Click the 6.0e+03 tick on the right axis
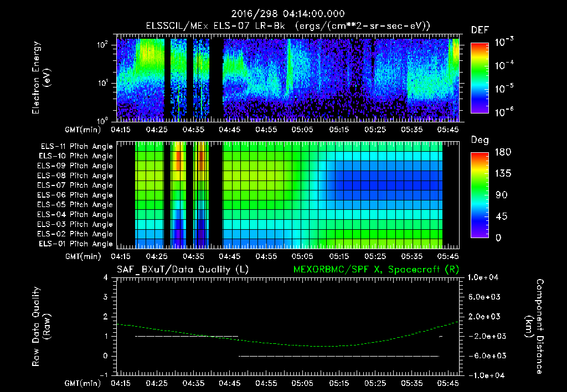Image resolution: width=567 pixels, height=392 pixels. [x=484, y=297]
